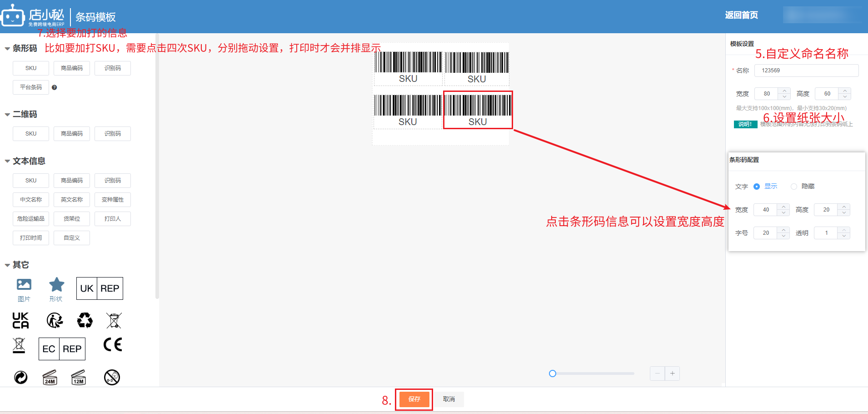Zoom out with the minus button
Viewport: 868px width, 414px height.
(657, 374)
